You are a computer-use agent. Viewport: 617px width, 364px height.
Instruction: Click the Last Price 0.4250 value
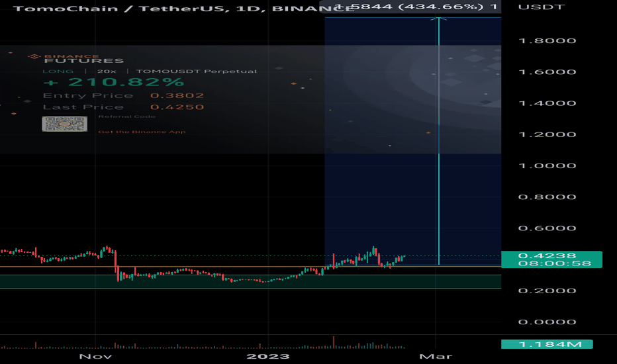pyautogui.click(x=177, y=107)
